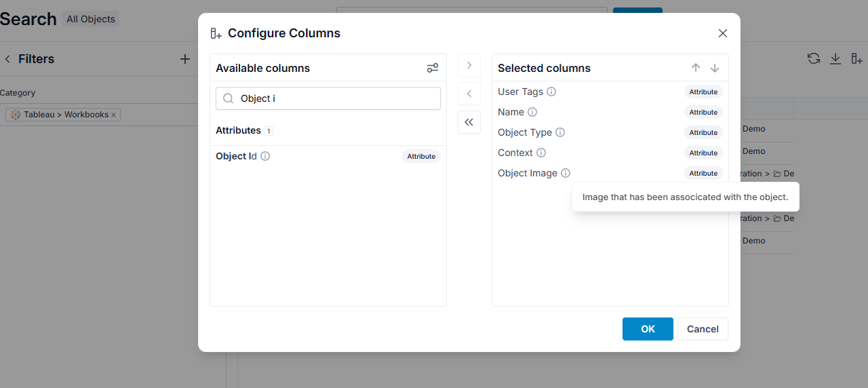Select the Object Type selected column
This screenshot has width=868, height=388.
[610, 132]
